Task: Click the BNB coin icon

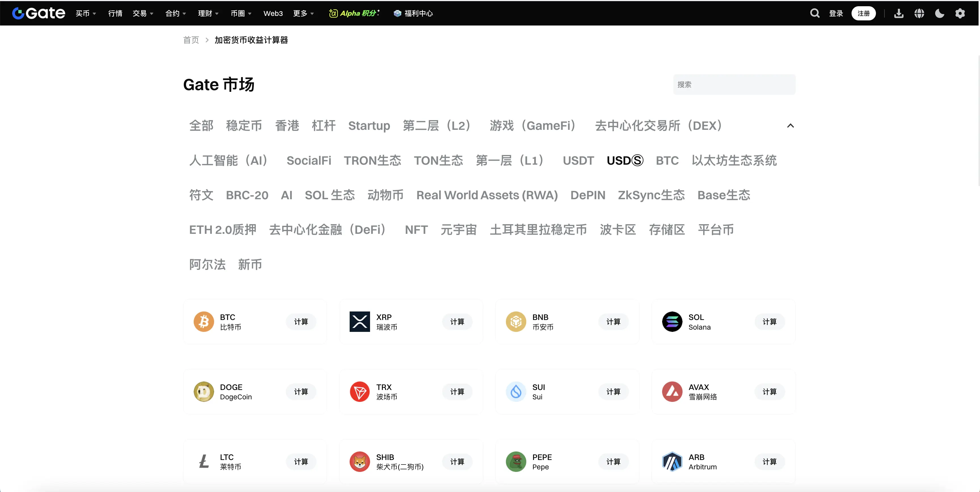Action: [516, 322]
